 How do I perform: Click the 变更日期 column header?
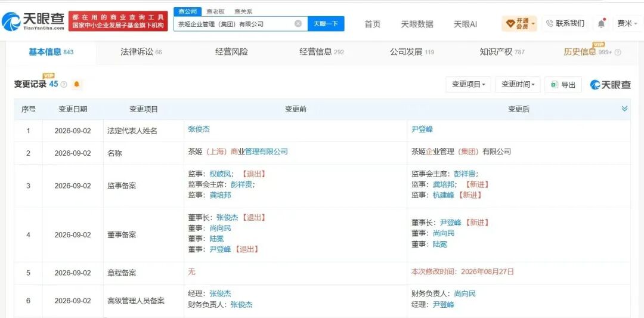(73, 109)
